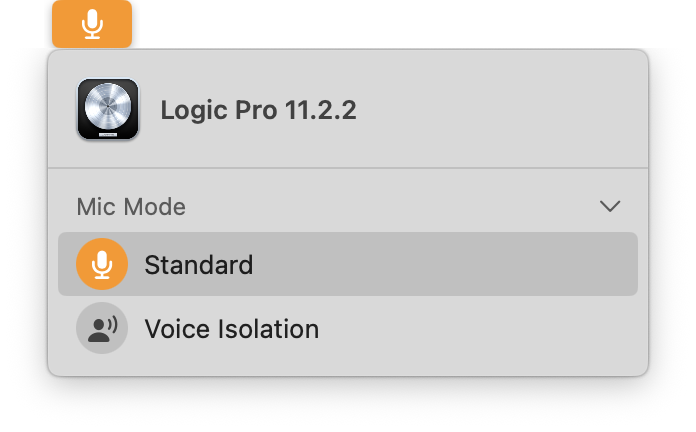
Task: Click the white mic glyph in the menu bar
Action: [92, 24]
